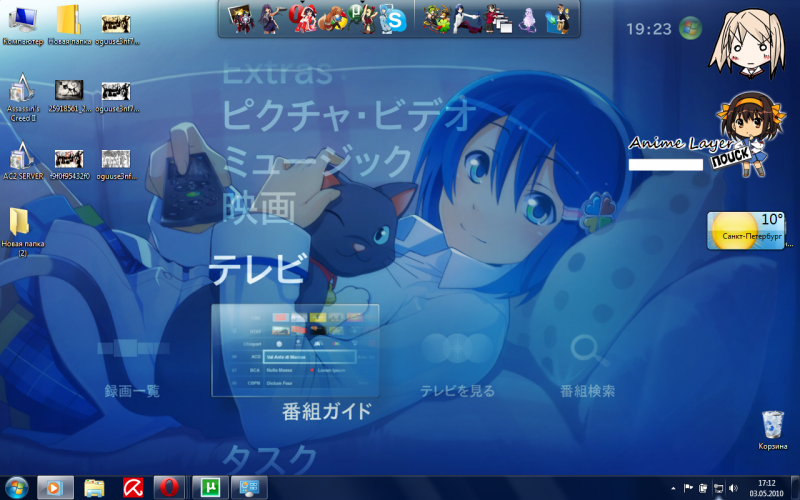This screenshot has height=500, width=800.
Task: Select the f9f0f95432f0 image file
Action: pos(69,165)
